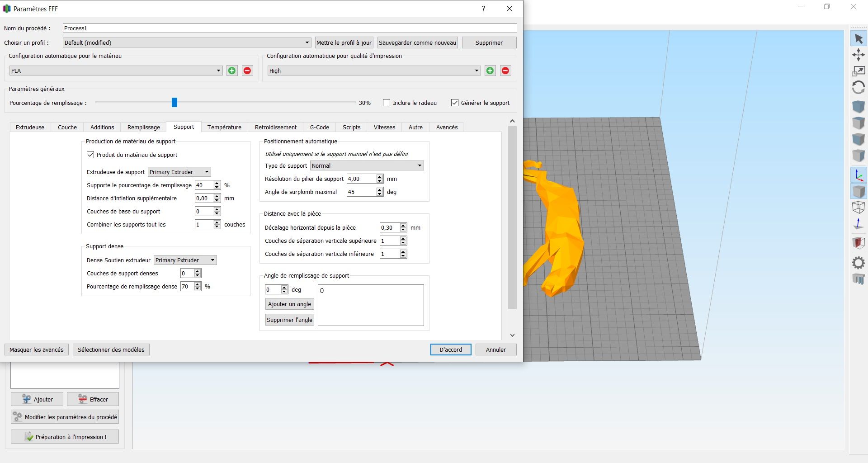Viewport: 868px width, 463px height.
Task: Open the Avancés tab
Action: [447, 127]
